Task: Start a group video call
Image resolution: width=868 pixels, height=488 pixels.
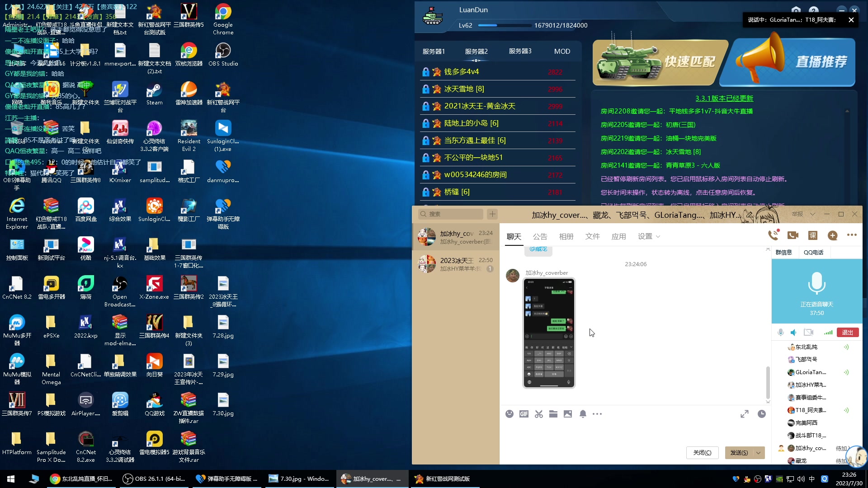Action: tap(793, 235)
